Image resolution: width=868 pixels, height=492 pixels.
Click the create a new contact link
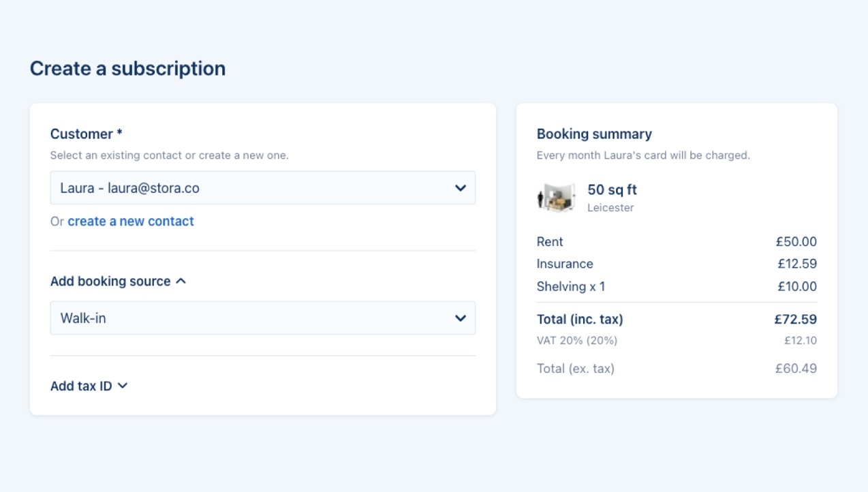[131, 221]
